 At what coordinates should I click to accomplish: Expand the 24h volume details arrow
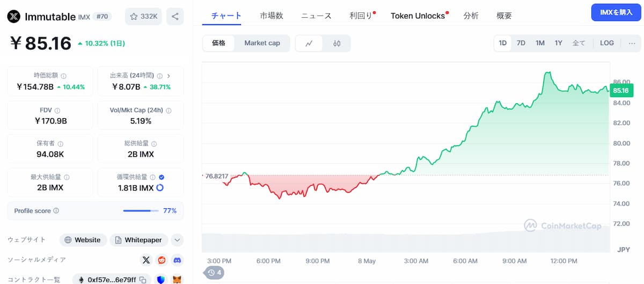pyautogui.click(x=169, y=76)
